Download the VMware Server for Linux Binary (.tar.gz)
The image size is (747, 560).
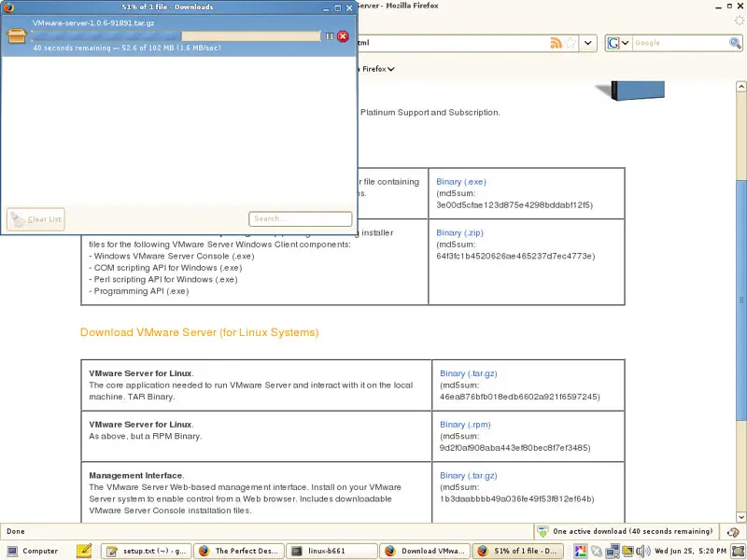469,373
